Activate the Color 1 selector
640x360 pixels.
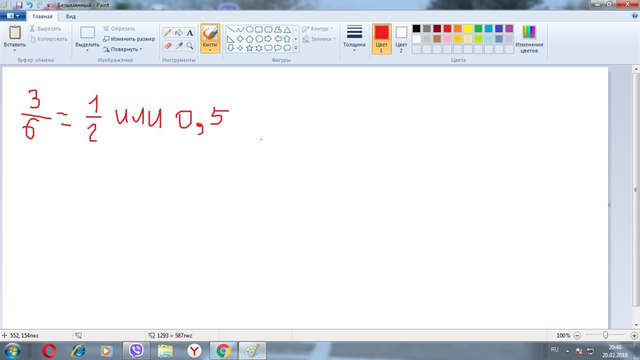[x=382, y=39]
